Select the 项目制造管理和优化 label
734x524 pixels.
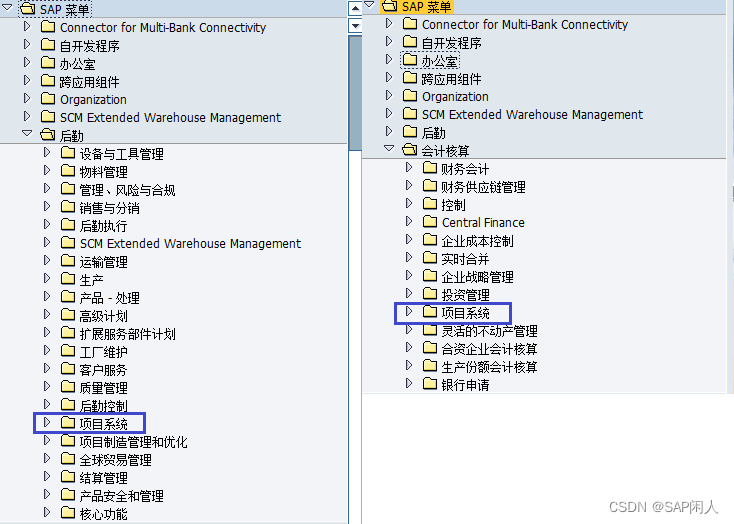pos(133,442)
